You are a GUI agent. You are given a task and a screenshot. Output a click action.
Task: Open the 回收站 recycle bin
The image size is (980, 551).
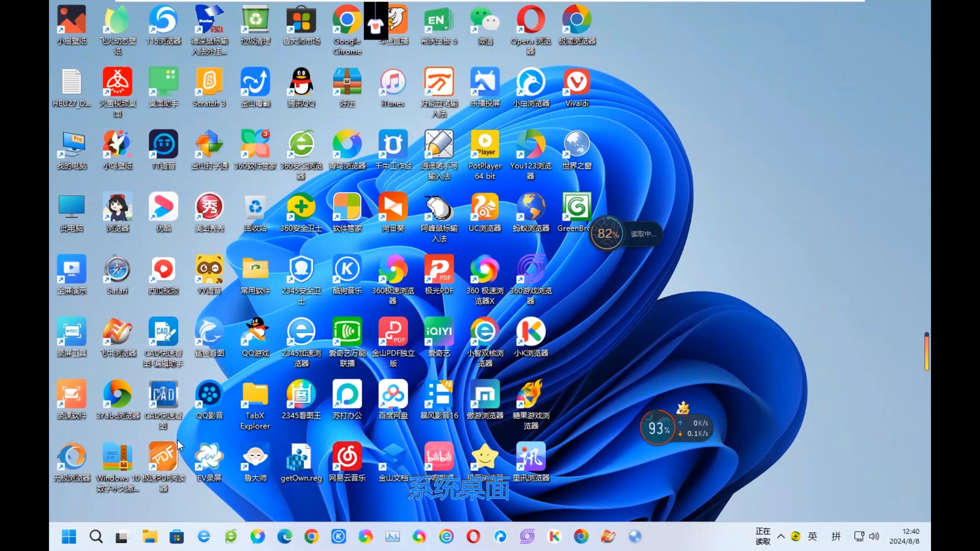coord(255,212)
